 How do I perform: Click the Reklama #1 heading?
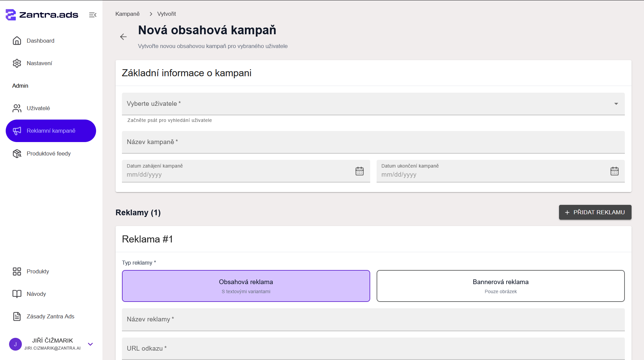pos(147,239)
